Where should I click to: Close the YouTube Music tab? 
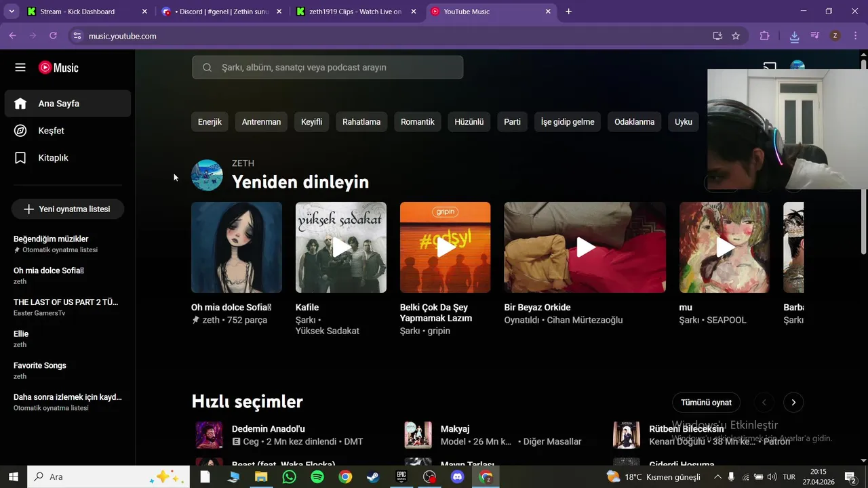(x=548, y=12)
